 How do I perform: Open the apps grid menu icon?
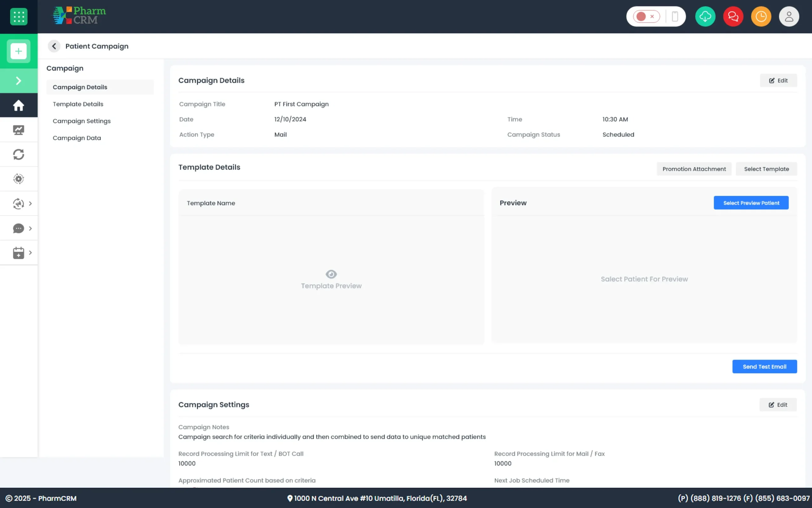point(19,17)
